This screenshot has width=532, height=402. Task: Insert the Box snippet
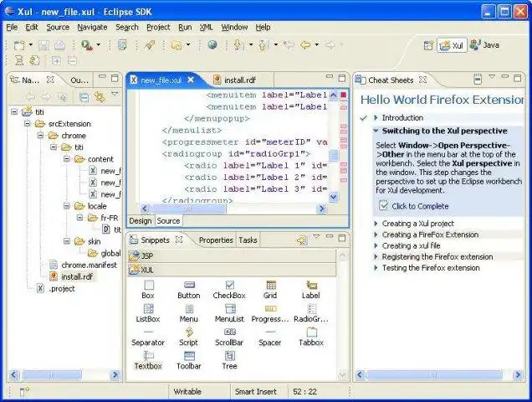(148, 290)
